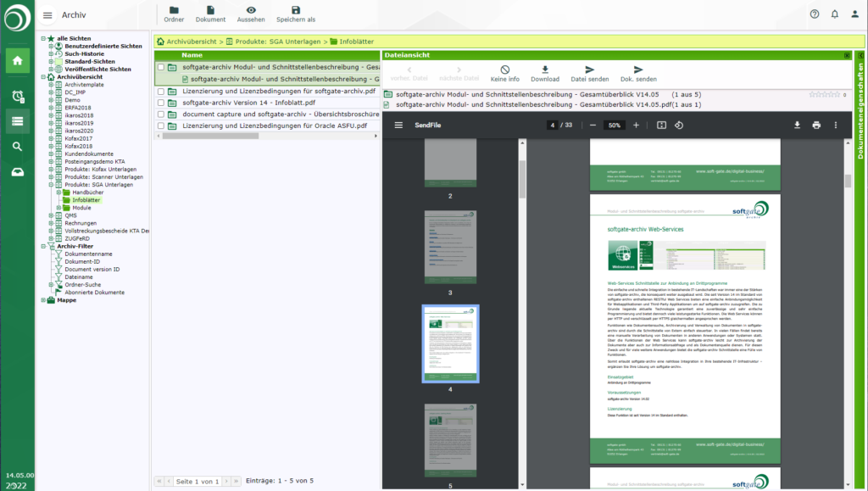Expand the Kofax2017 tree node
The height and width of the screenshot is (491, 868).
point(51,138)
